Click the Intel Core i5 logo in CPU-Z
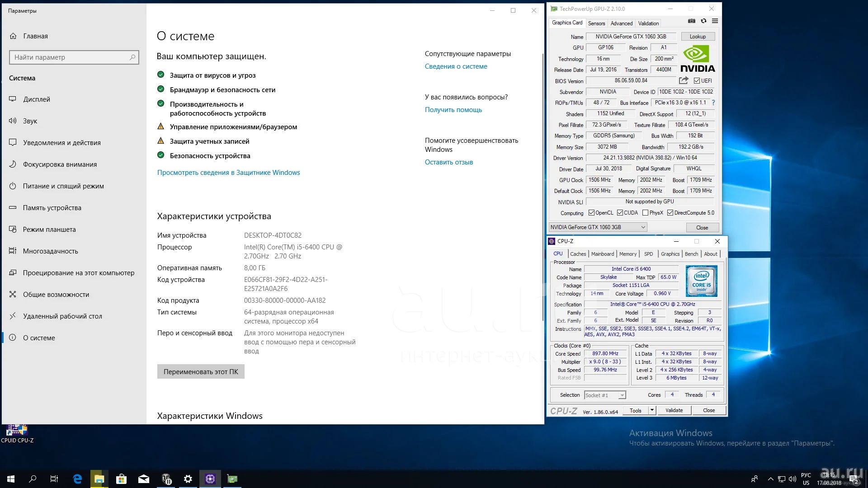Screen dimensions: 868x488 [x=701, y=281]
